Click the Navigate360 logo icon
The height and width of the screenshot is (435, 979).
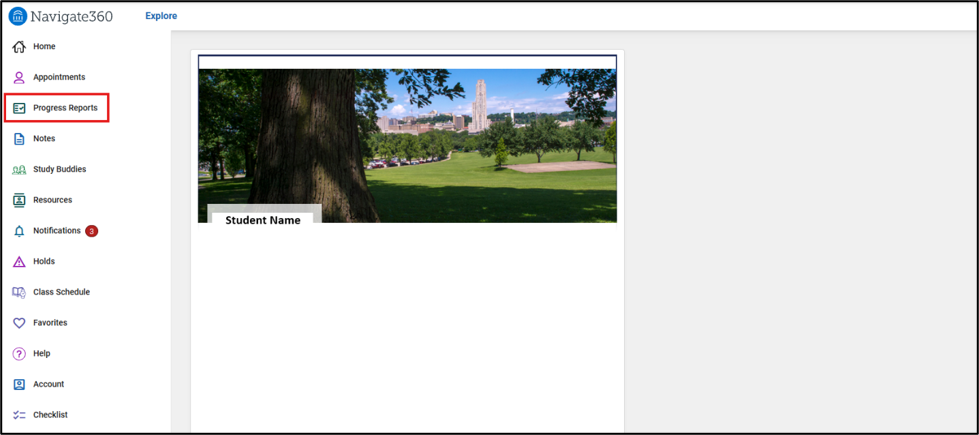pos(18,16)
